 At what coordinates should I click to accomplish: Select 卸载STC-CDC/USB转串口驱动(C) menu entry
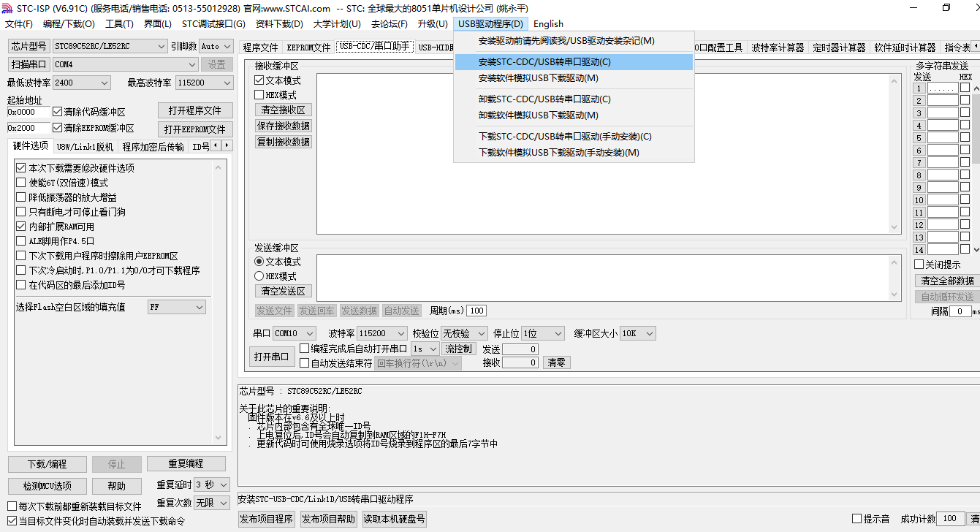point(574,99)
